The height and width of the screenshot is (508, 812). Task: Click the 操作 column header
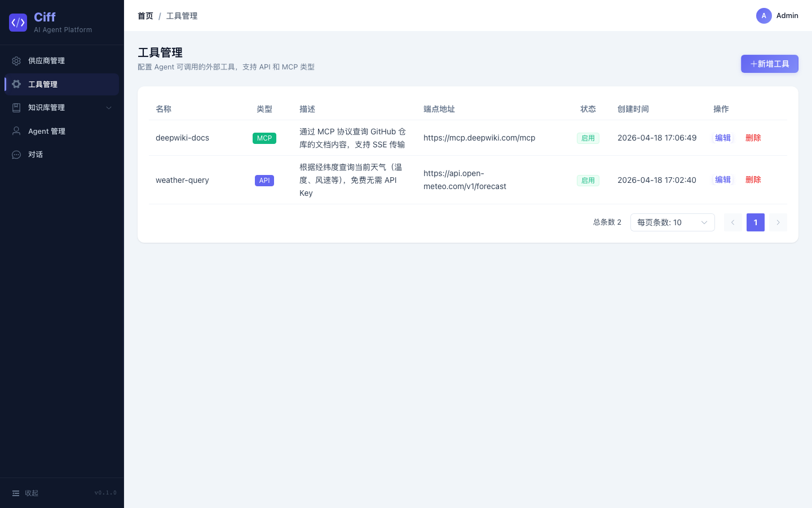pyautogui.click(x=721, y=109)
